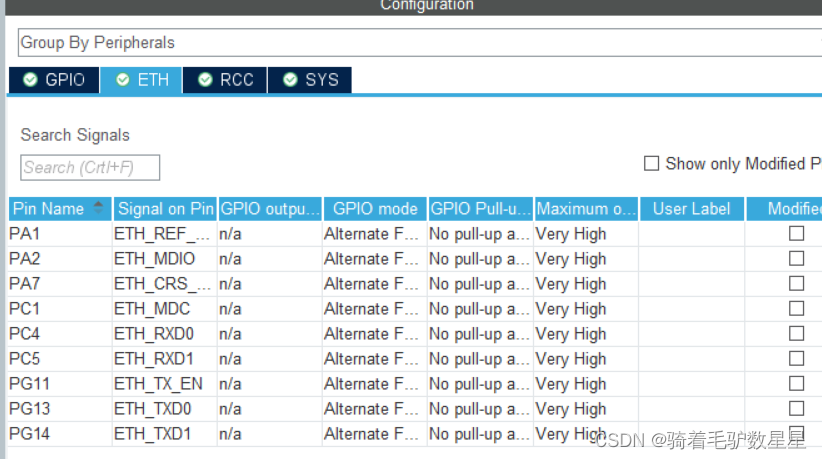Open the Group By Peripherals dropdown
Image resolution: width=822 pixels, height=459 pixels.
click(x=419, y=42)
